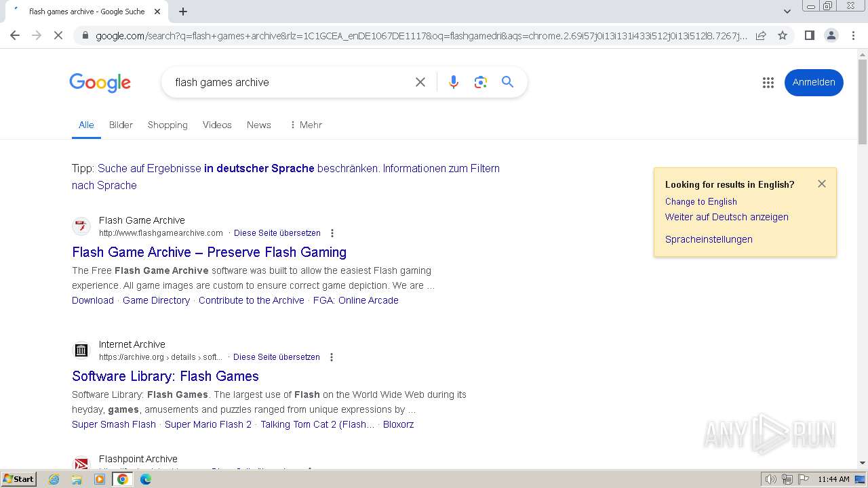
Task: Open the Windows Start menu
Action: coord(18,479)
